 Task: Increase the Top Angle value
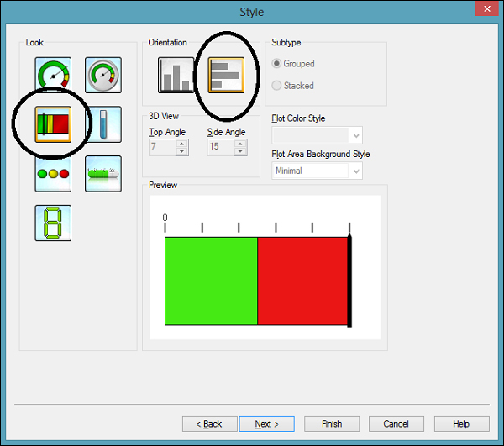182,144
